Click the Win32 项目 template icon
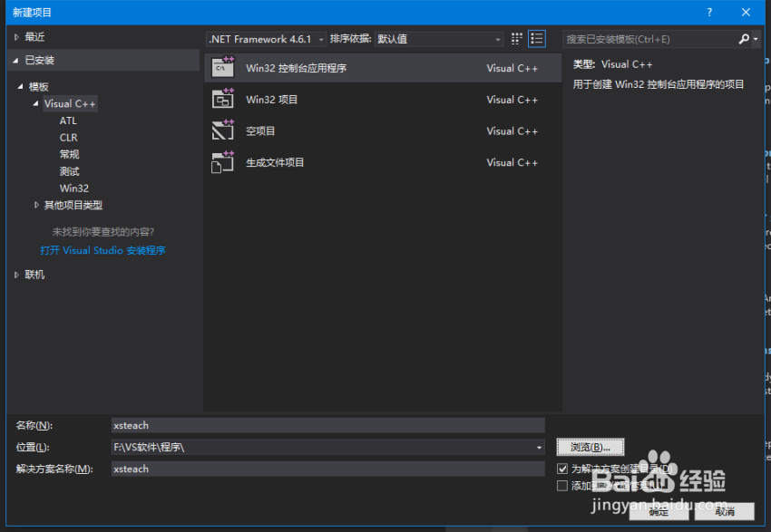 [x=223, y=99]
